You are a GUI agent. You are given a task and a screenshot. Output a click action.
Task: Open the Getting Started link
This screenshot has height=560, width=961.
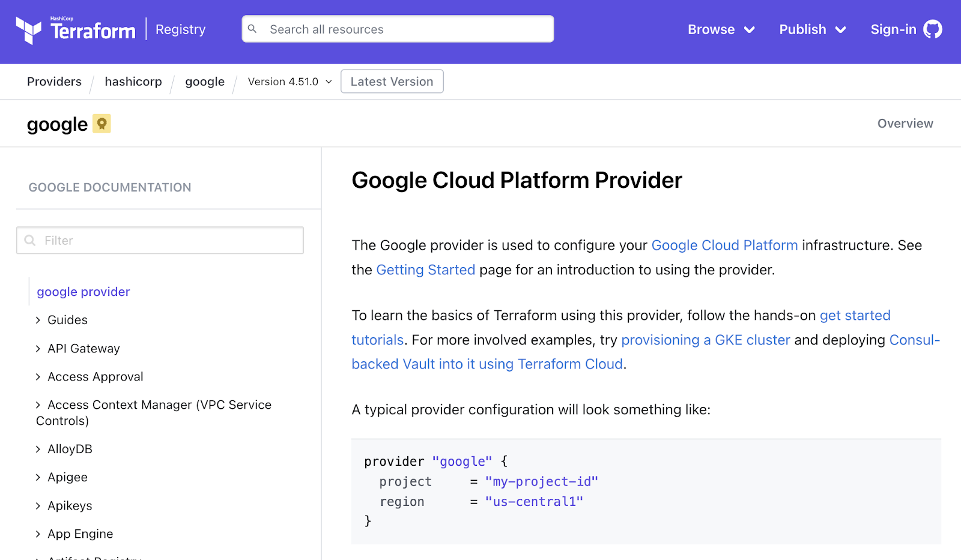click(x=425, y=270)
